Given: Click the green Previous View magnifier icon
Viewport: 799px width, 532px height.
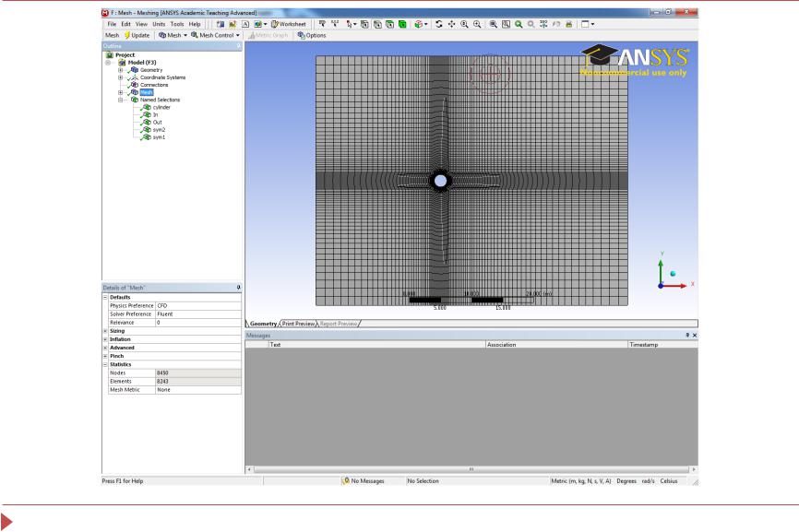Looking at the screenshot, I should [519, 24].
